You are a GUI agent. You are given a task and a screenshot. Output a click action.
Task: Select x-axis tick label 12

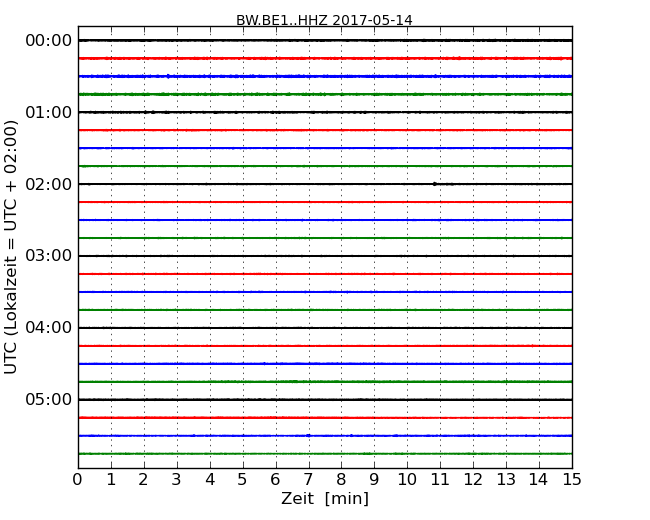473,480
